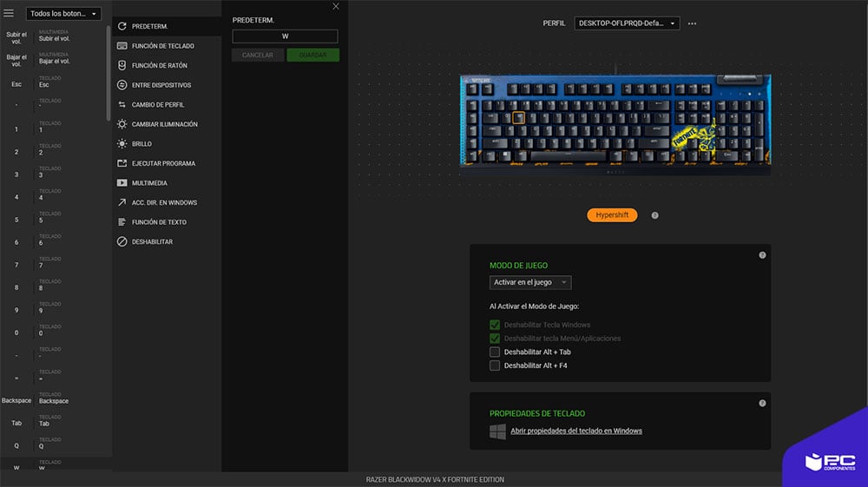
Task: Select the Q key row
Action: 53,445
